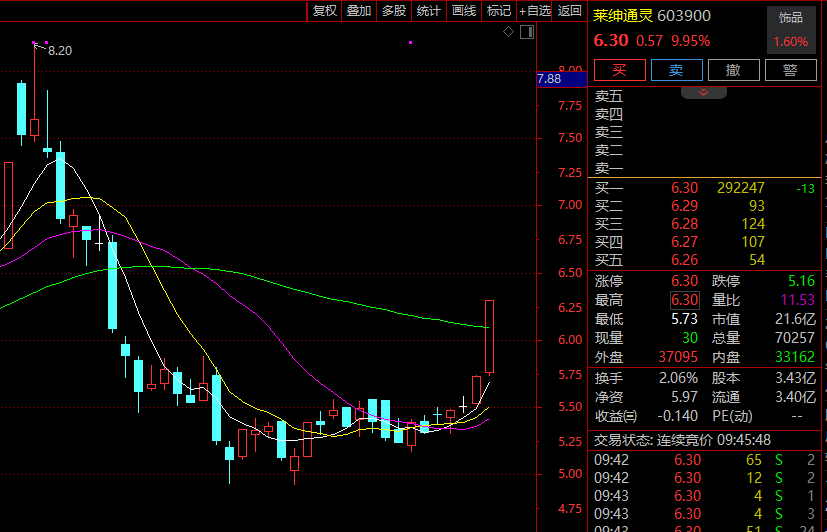The image size is (827, 532).
Task: Click the red 买 (buy) button
Action: [x=619, y=70]
